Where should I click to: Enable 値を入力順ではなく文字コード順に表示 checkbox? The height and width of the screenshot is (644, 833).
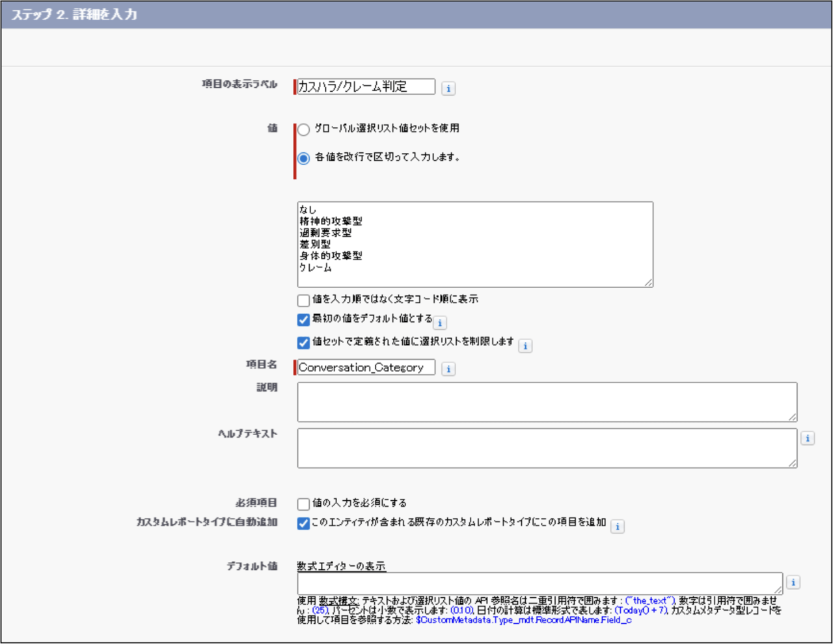tap(303, 300)
